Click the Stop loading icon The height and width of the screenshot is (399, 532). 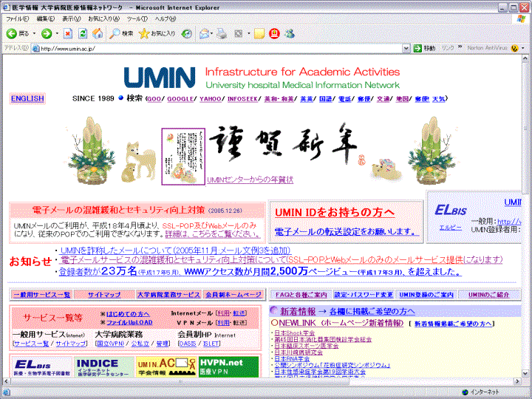[x=68, y=33]
